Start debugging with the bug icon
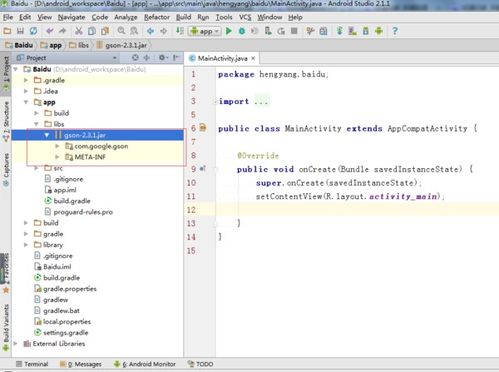 (x=242, y=31)
